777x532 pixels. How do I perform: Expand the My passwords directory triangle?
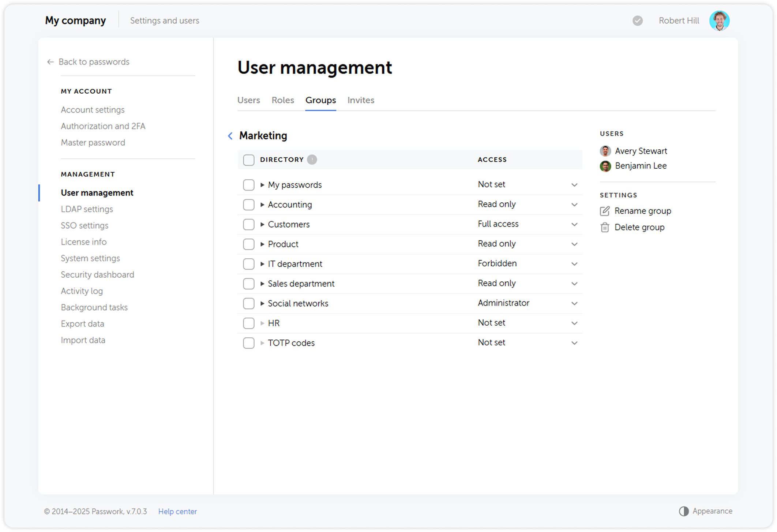262,185
